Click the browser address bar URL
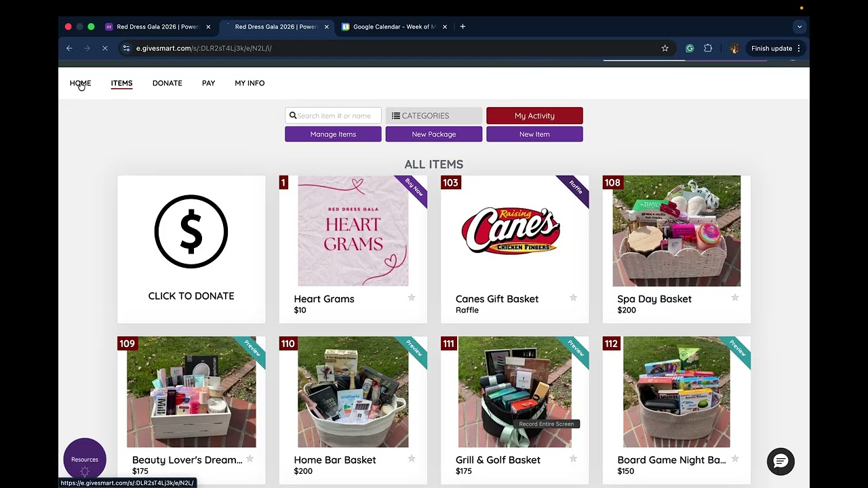Image resolution: width=868 pixels, height=488 pixels. (203, 48)
